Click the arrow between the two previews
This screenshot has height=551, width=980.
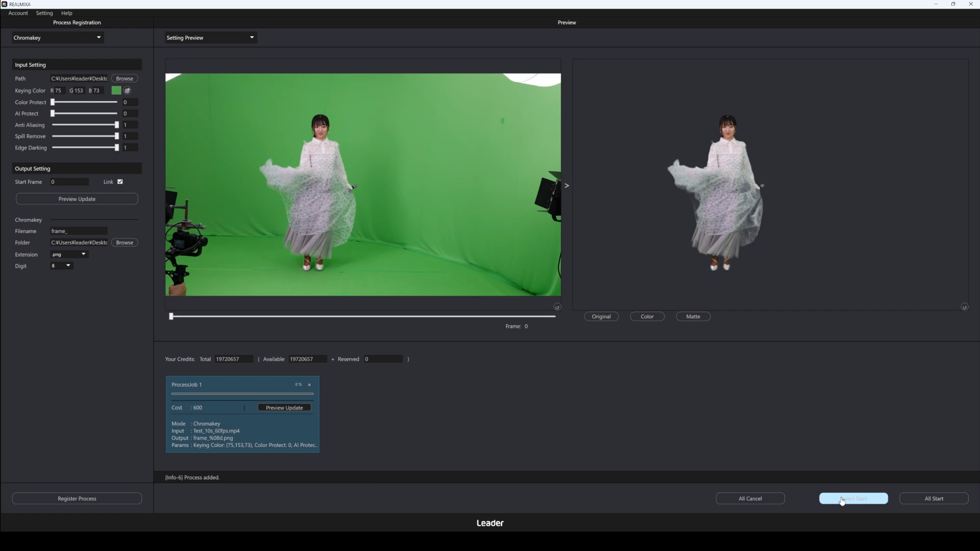567,186
